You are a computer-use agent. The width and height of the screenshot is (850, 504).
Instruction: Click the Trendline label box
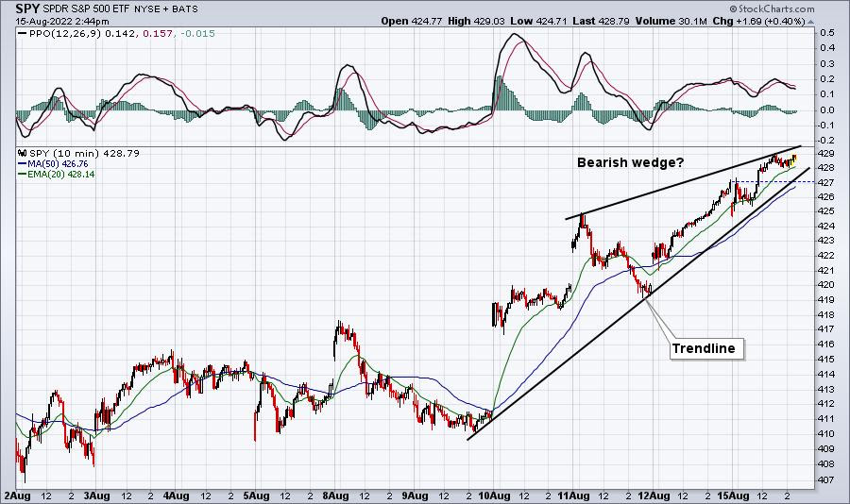point(706,348)
